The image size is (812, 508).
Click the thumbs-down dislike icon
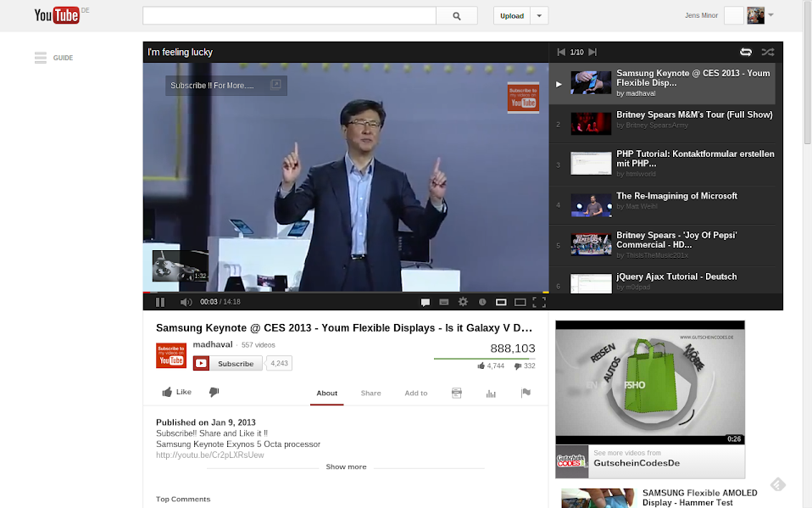coord(214,392)
